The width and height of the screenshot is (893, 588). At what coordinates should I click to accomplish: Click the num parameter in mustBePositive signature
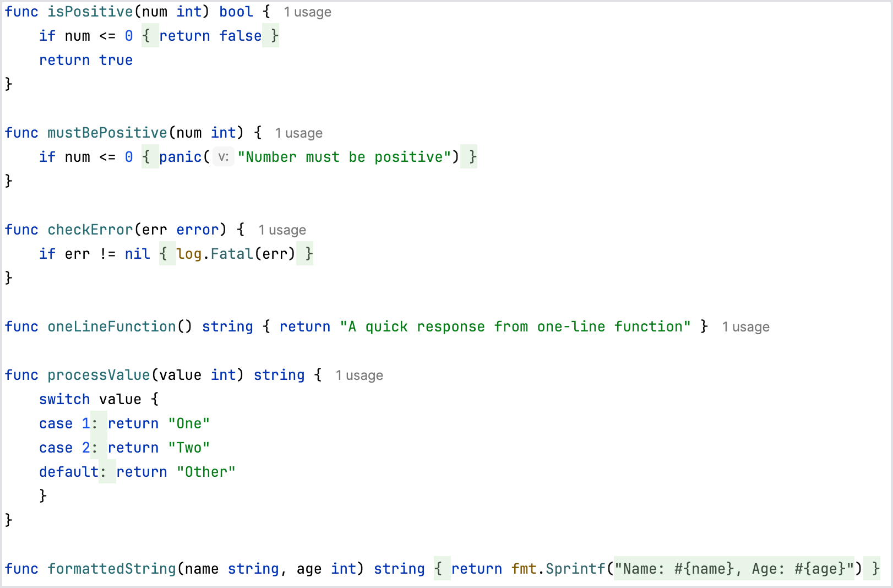pos(189,133)
